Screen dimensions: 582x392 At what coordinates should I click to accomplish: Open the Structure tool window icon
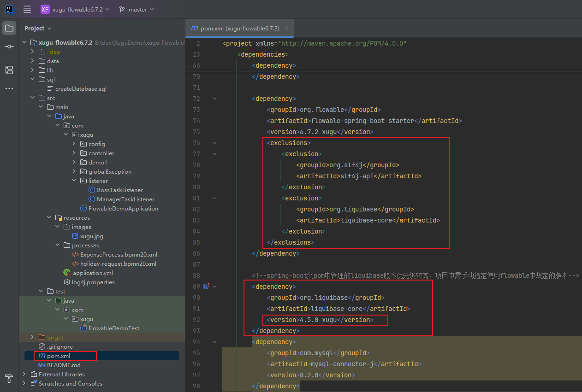(9, 70)
